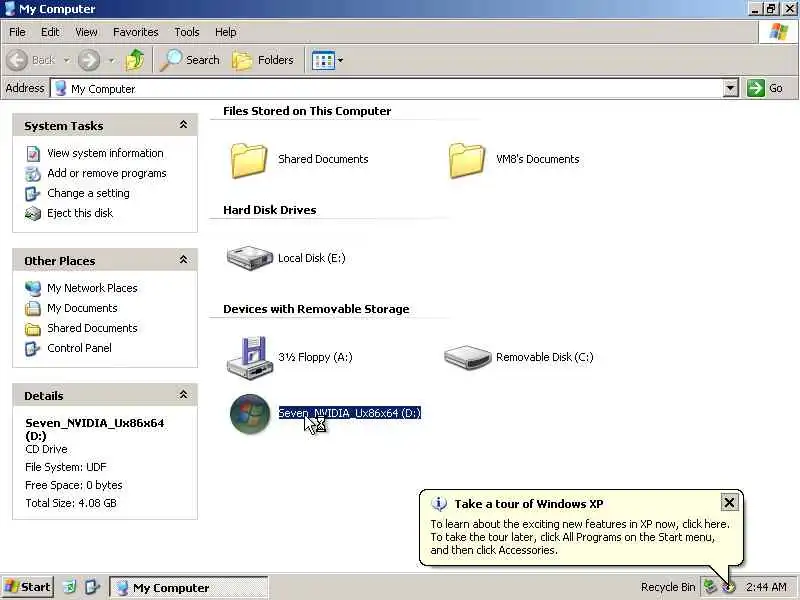This screenshot has width=800, height=600.
Task: Open the Favorites menu
Action: tap(136, 32)
